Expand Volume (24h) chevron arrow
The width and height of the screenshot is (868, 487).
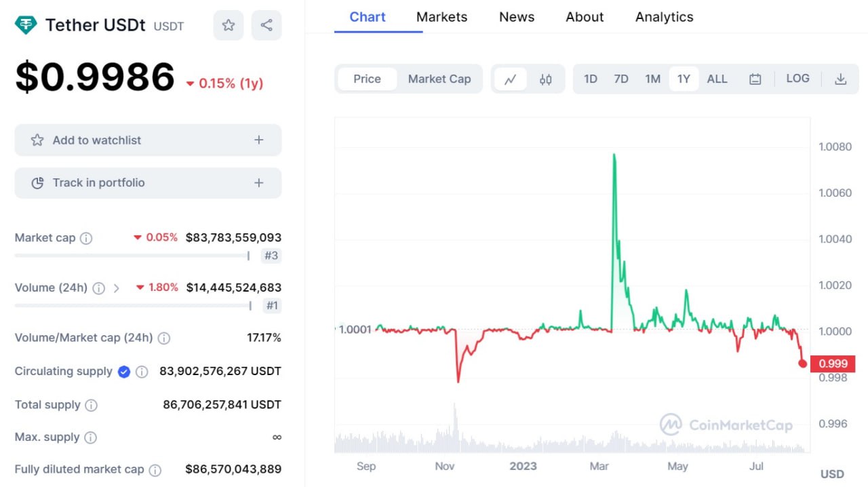click(117, 288)
